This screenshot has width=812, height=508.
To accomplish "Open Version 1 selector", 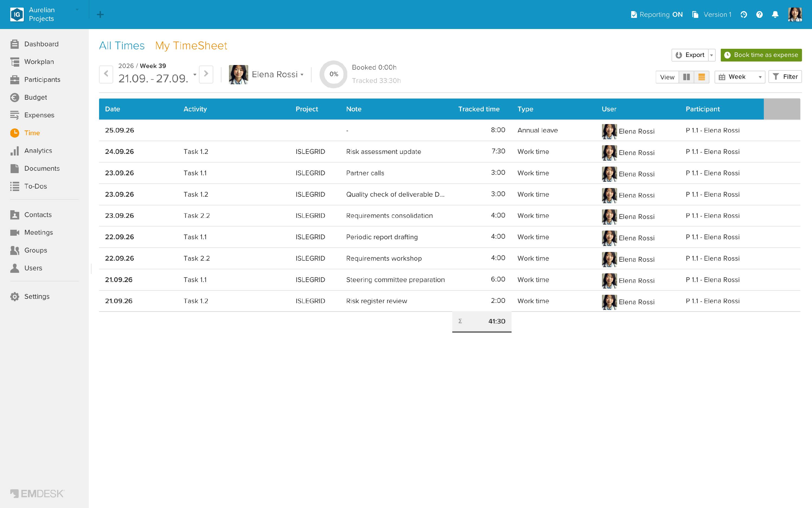I will 711,14.
